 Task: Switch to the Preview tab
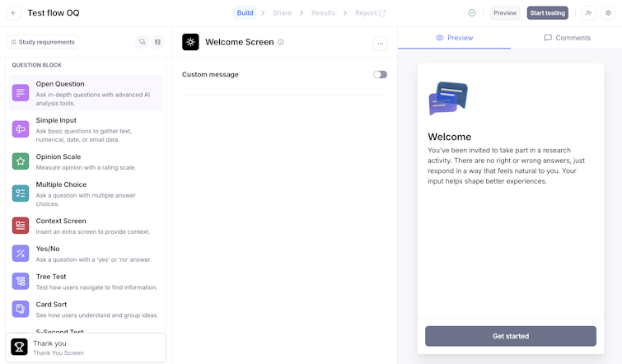point(454,38)
